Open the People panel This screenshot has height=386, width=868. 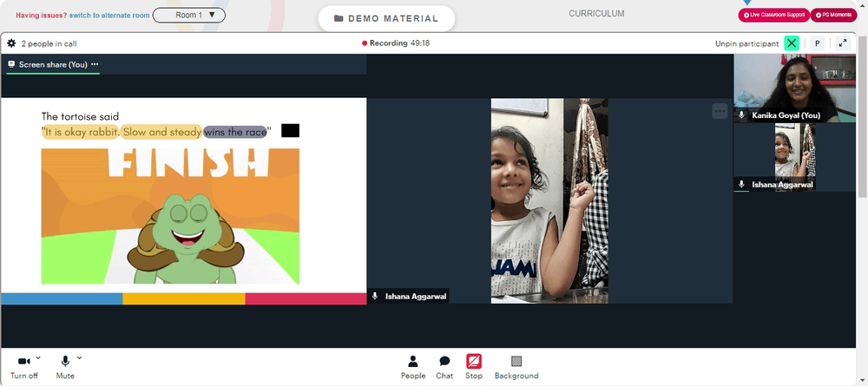point(413,367)
